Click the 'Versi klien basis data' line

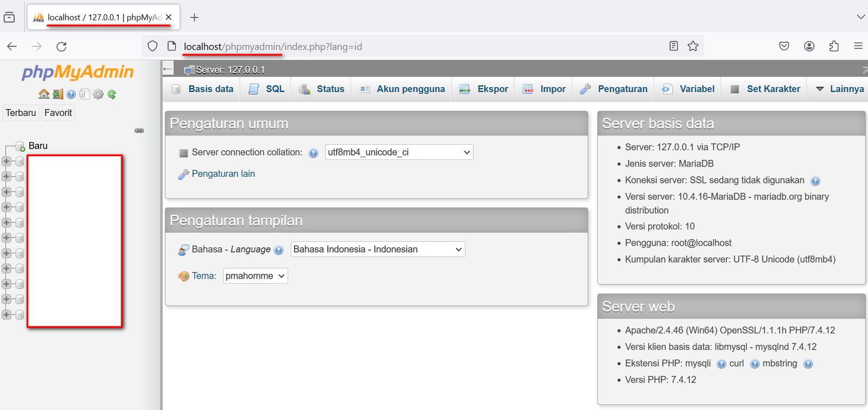[x=721, y=347]
